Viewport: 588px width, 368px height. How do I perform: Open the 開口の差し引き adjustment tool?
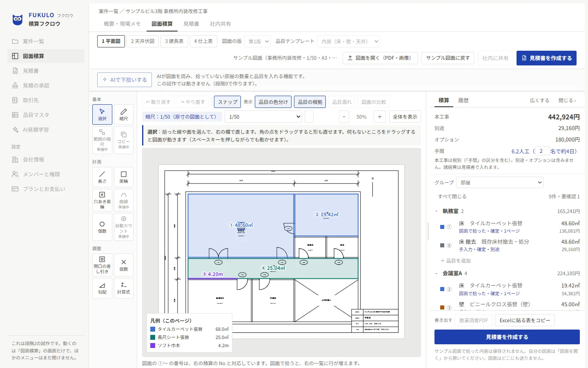(102, 265)
